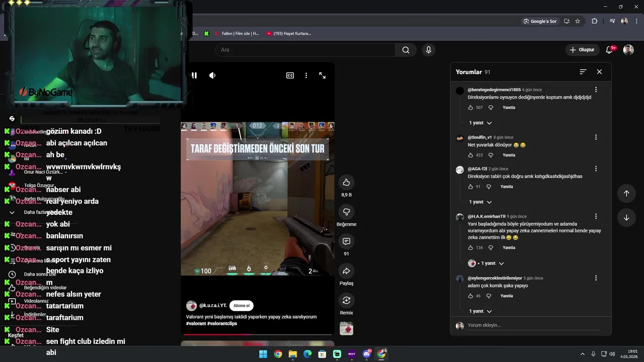Open the taskbar volume control
This screenshot has height=362, width=644.
(612, 354)
